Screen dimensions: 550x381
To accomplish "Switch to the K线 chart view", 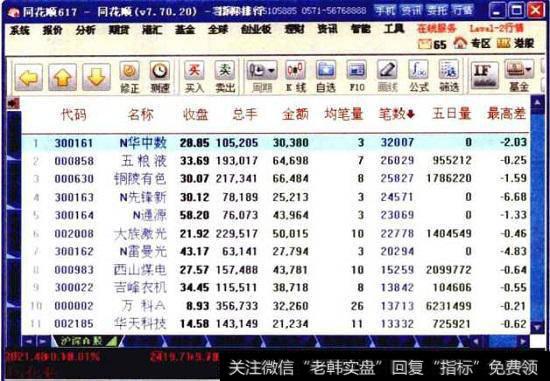I will (x=295, y=78).
